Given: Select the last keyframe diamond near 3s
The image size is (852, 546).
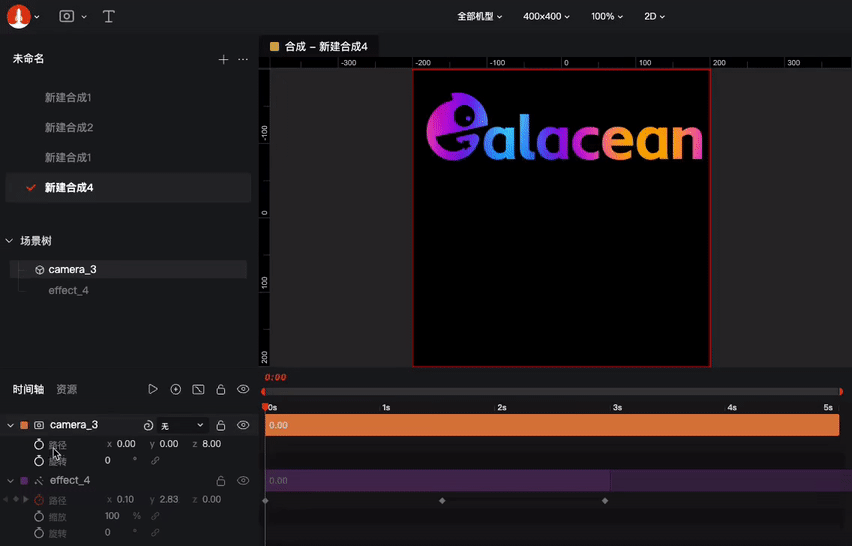Looking at the screenshot, I should [605, 500].
